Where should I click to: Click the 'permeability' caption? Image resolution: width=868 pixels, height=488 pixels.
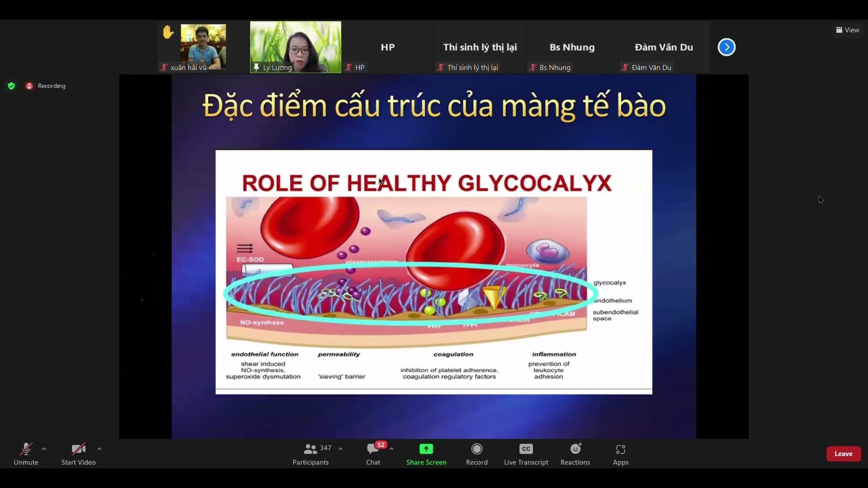pos(339,354)
